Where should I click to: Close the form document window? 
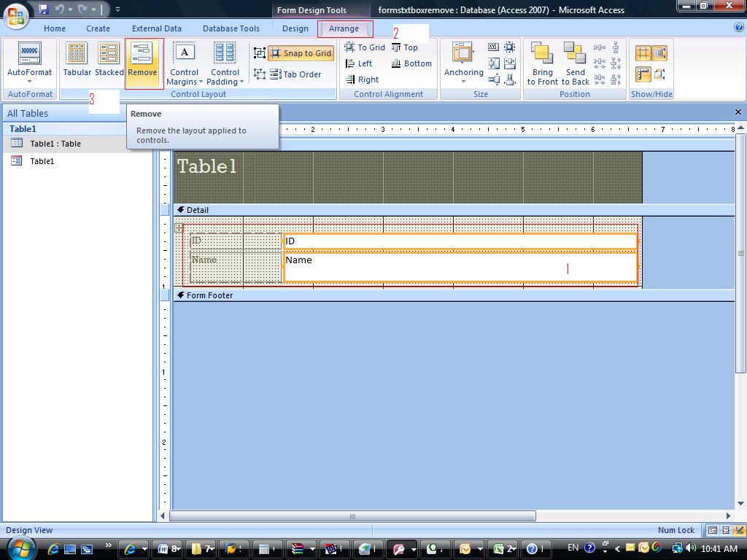(x=738, y=112)
